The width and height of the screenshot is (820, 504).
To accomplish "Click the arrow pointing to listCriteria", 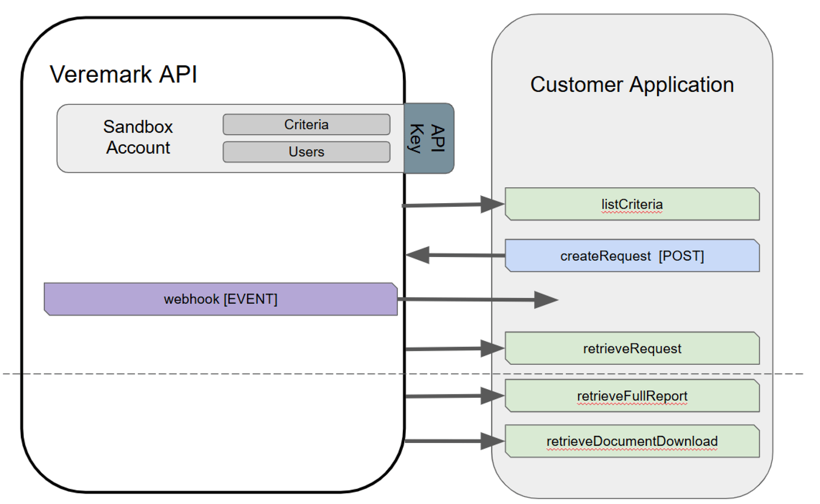I will click(x=453, y=205).
